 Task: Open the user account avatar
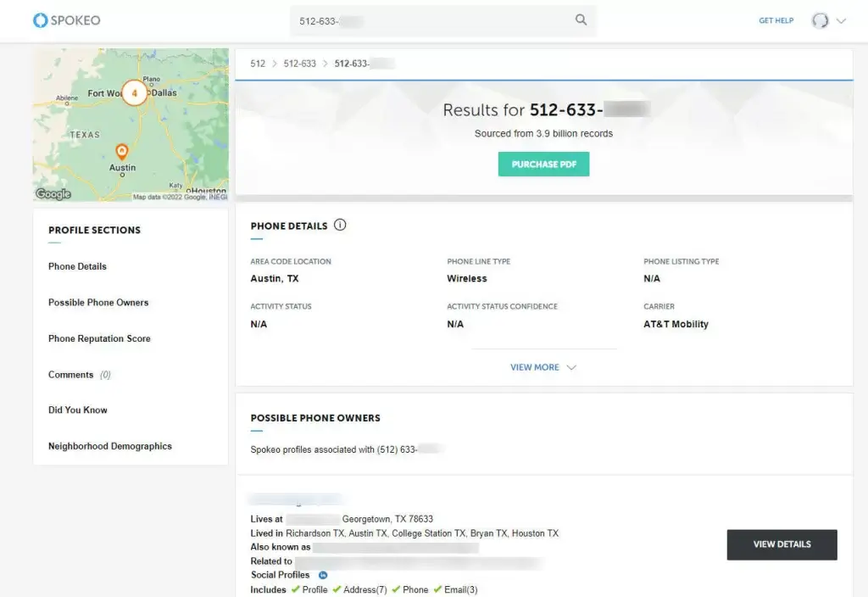tap(820, 20)
